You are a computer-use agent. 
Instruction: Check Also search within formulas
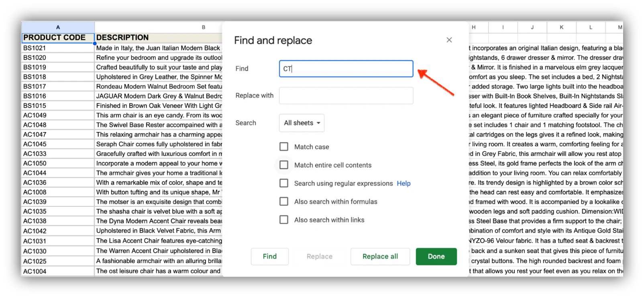click(x=284, y=201)
